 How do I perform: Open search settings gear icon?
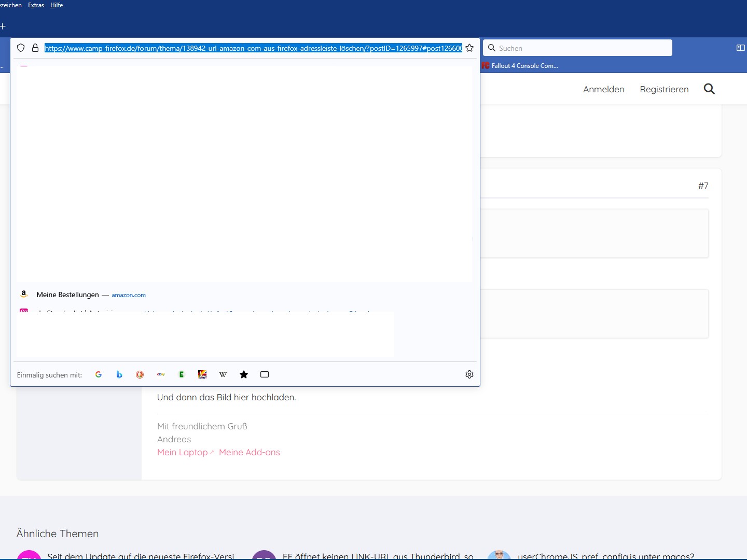[x=469, y=374]
